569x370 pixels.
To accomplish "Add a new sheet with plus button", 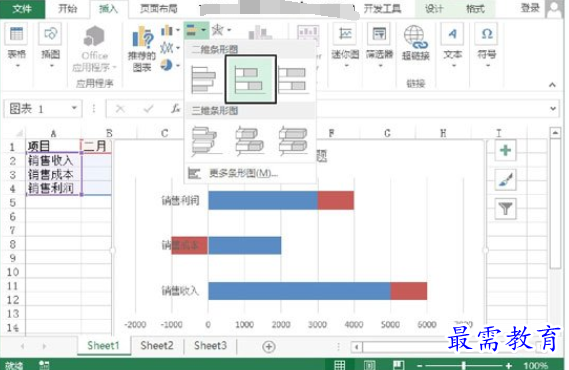I will click(x=269, y=347).
